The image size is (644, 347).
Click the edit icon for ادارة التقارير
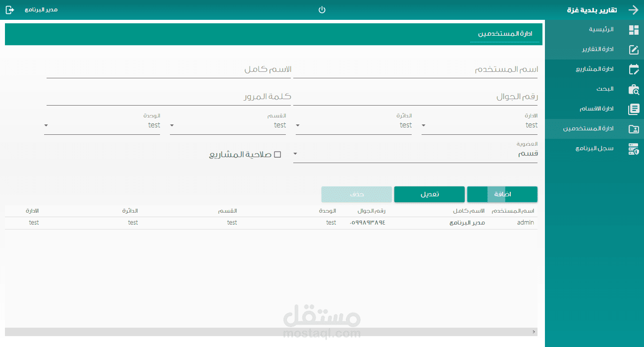pos(634,50)
